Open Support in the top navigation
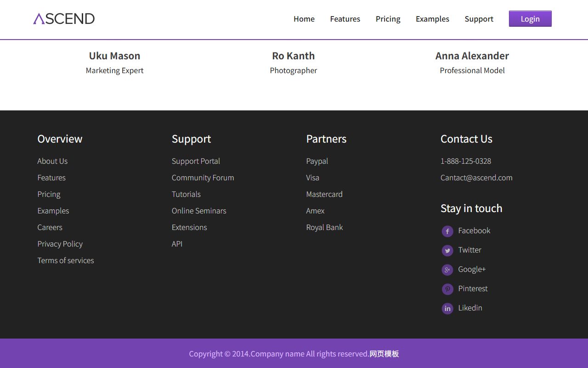This screenshot has height=368, width=588. [479, 19]
